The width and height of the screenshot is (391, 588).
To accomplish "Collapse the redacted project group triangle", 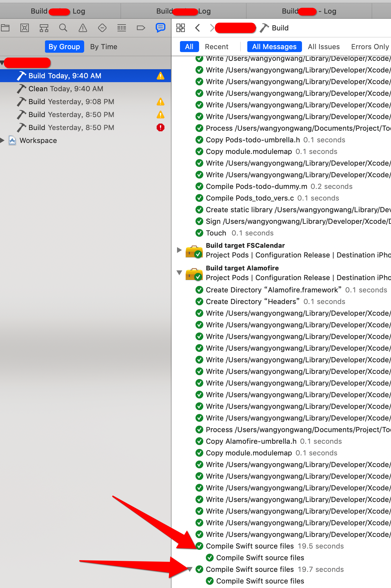I will point(2,63).
